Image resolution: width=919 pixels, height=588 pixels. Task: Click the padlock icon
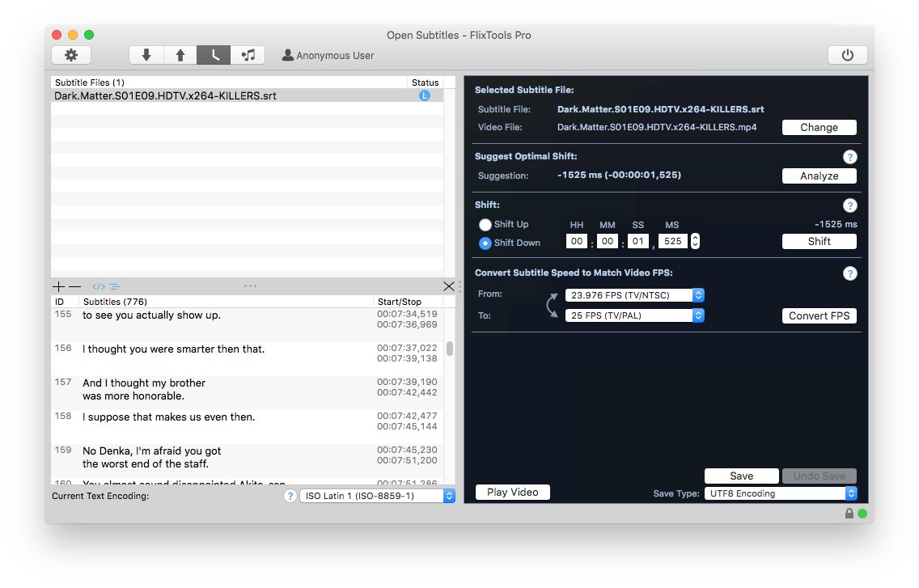point(849,514)
